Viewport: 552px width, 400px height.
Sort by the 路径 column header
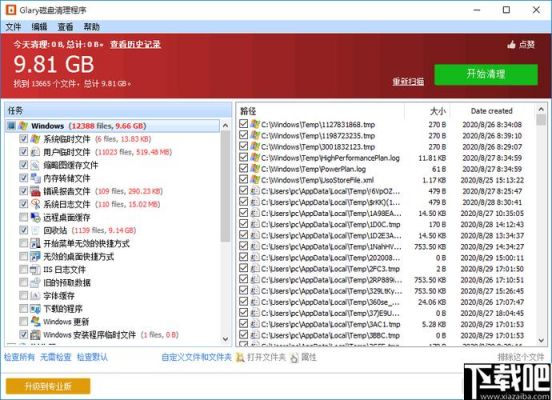coord(320,111)
